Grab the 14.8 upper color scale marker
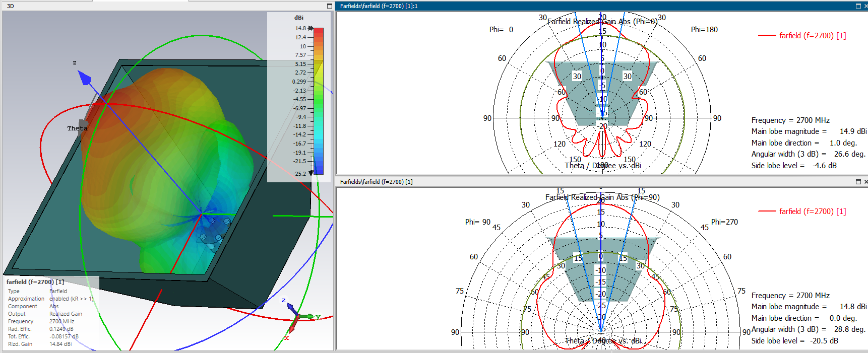868x353 pixels. (x=311, y=28)
